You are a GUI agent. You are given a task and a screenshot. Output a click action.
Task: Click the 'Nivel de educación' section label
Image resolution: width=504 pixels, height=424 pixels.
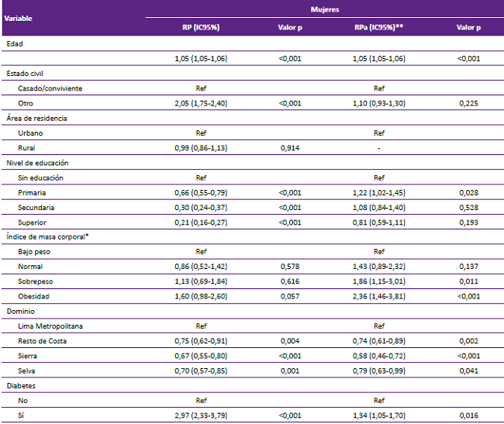coord(37,163)
